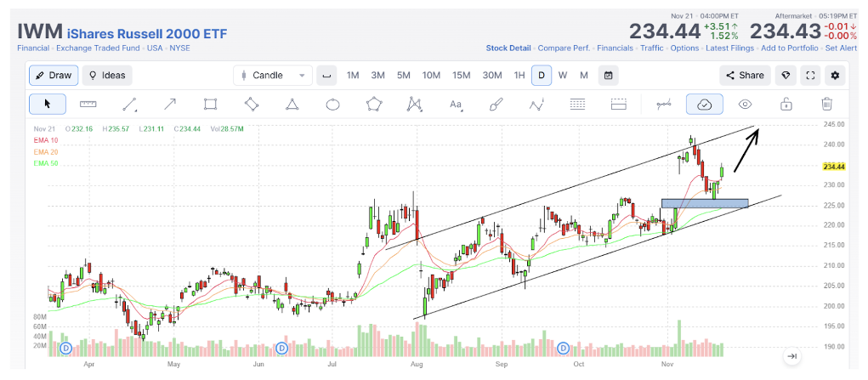
Task: Click the 234.44 price axis label
Action: (836, 166)
